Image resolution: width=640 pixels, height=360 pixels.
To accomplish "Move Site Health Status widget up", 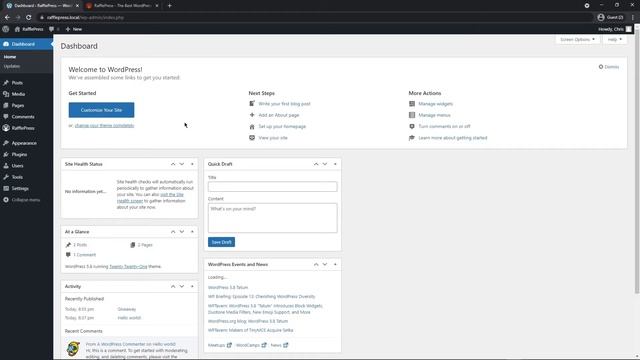I will [173, 164].
